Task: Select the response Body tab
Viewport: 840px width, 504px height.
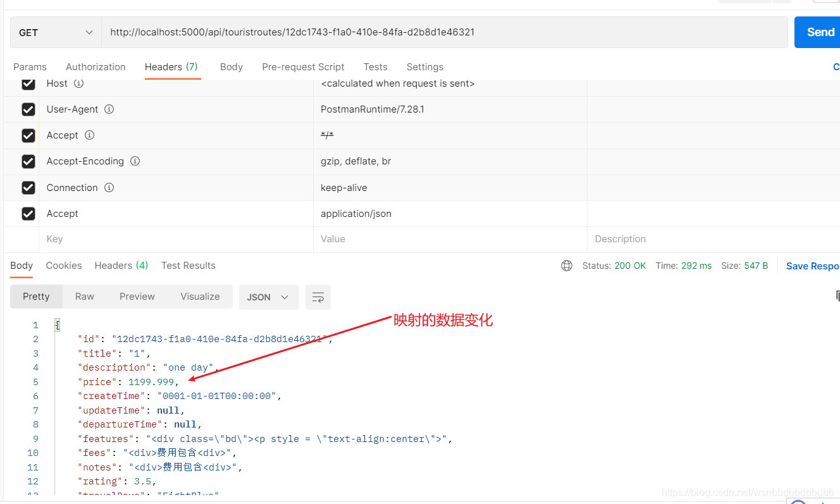Action: point(22,266)
